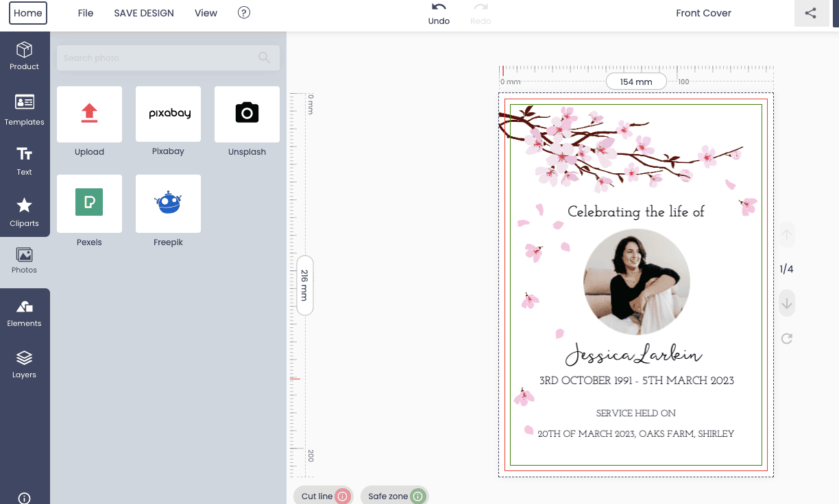This screenshot has height=504, width=839.
Task: Click the Home button
Action: (28, 13)
